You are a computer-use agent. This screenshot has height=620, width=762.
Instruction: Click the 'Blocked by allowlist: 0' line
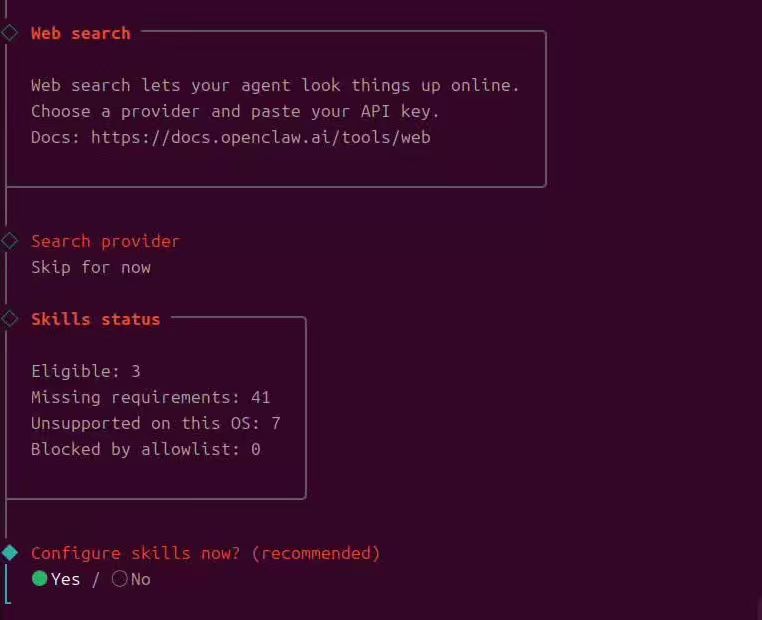[145, 449]
